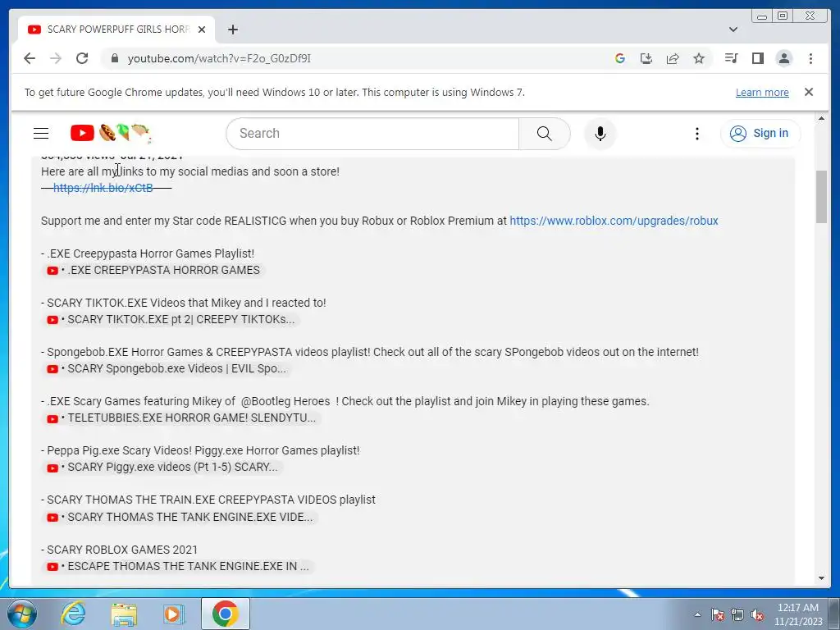The width and height of the screenshot is (840, 630).
Task: Click the scrollbar down arrow
Action: tap(821, 578)
